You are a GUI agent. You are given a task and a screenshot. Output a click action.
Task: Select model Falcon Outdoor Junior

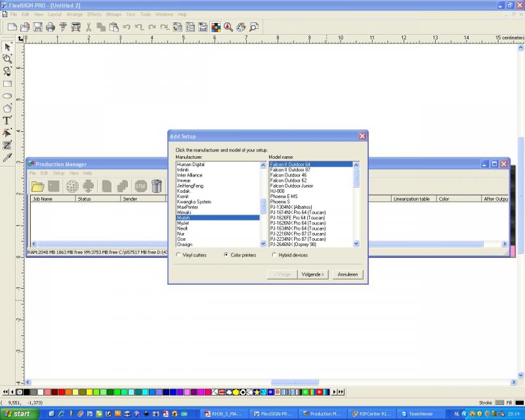(310, 186)
